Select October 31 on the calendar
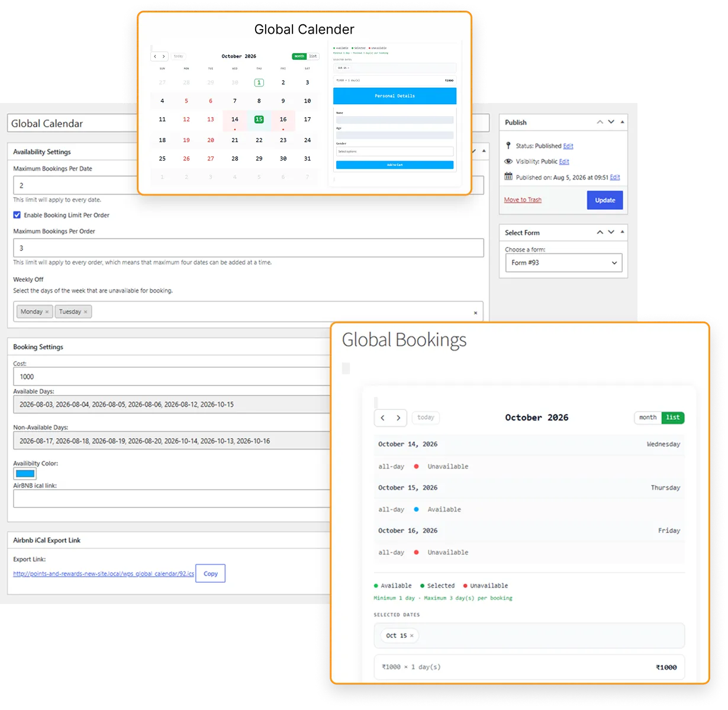The image size is (728, 710). [x=307, y=159]
